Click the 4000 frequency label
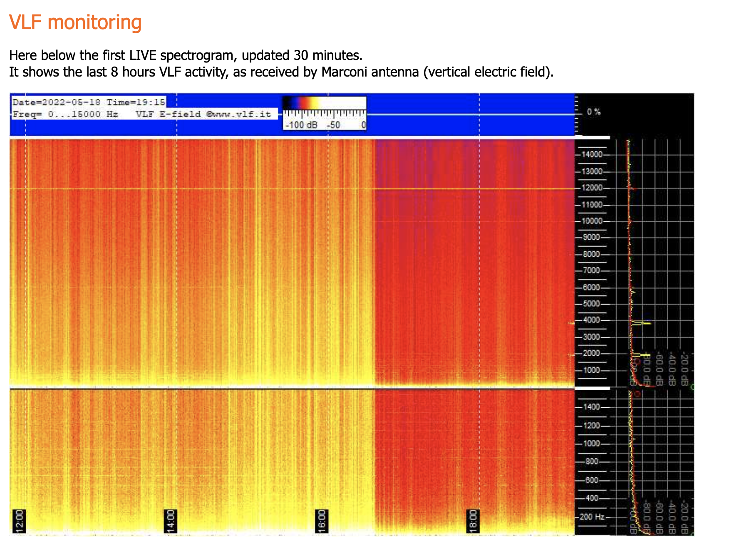Screen dimensions: 744x560 [592, 320]
